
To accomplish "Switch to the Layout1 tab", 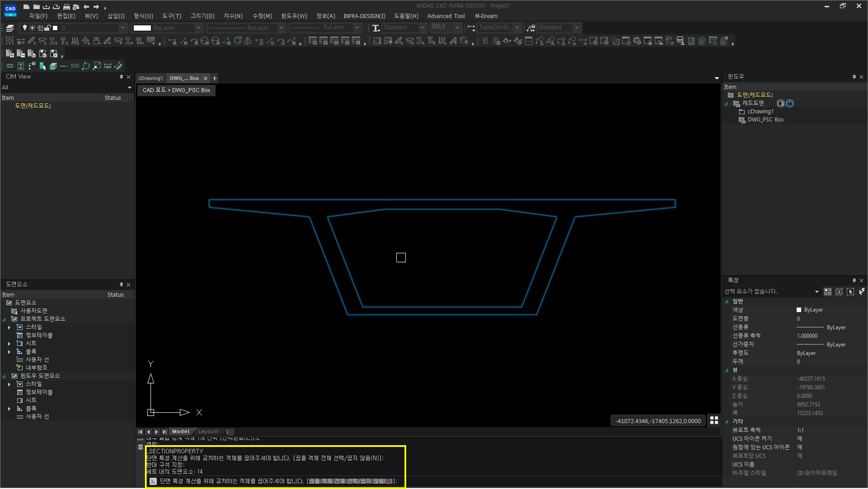I will (208, 432).
